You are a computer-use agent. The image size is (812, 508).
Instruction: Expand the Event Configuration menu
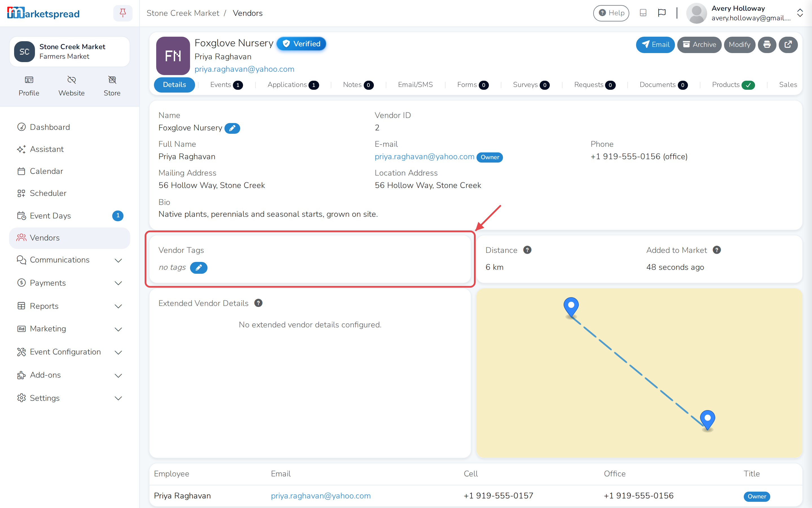pos(70,352)
